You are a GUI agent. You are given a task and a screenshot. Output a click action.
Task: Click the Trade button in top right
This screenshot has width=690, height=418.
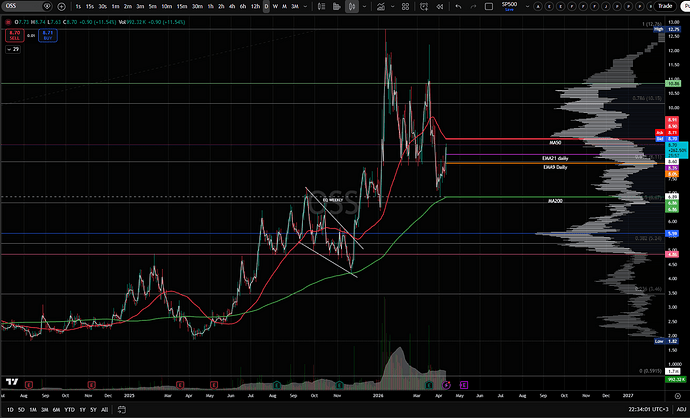667,7
